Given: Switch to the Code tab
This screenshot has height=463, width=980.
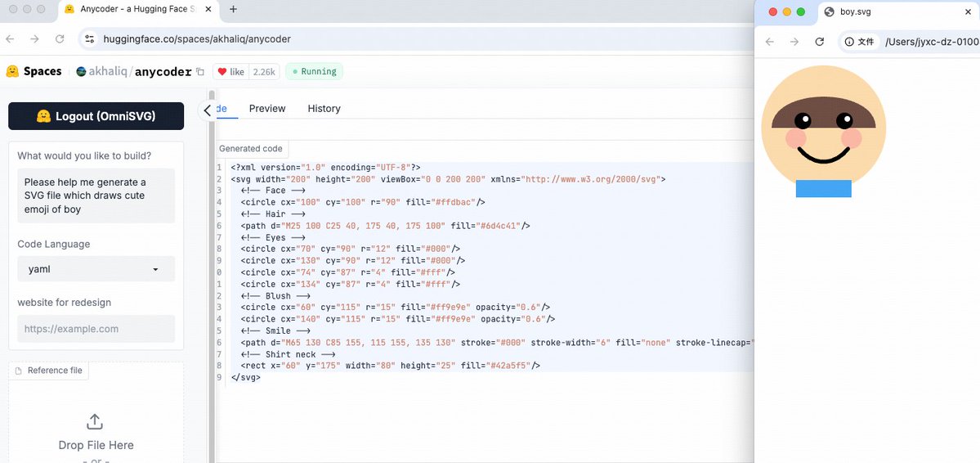Looking at the screenshot, I should 222,109.
